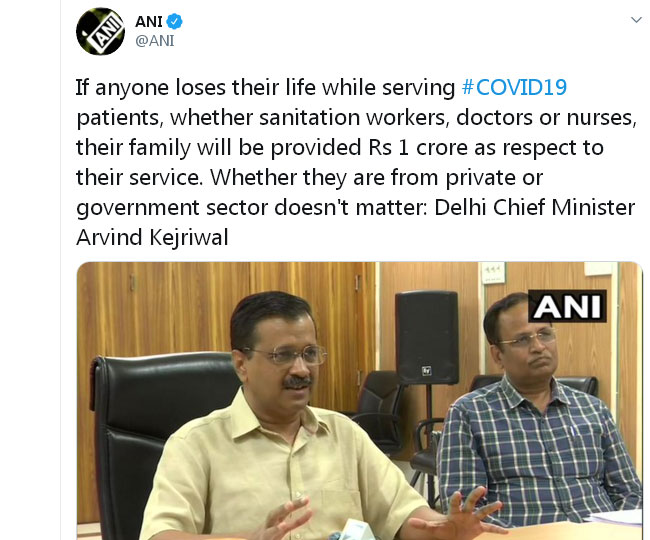
Task: Open the ANI profile avatar
Action: (x=100, y=31)
